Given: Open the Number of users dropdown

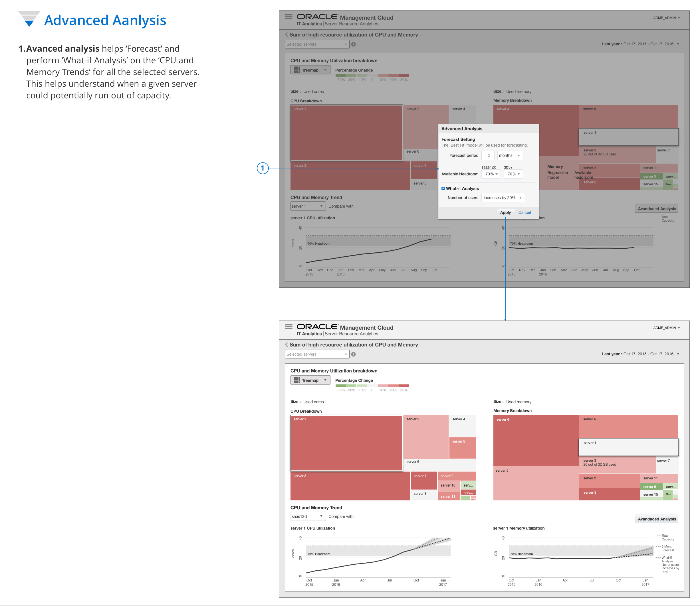Looking at the screenshot, I should (503, 198).
